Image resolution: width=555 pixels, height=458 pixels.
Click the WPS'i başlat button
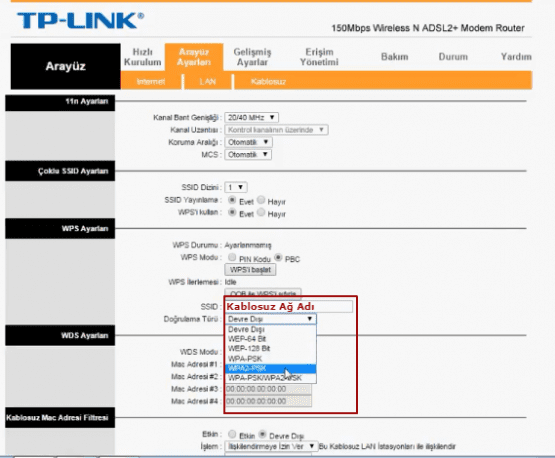[250, 270]
